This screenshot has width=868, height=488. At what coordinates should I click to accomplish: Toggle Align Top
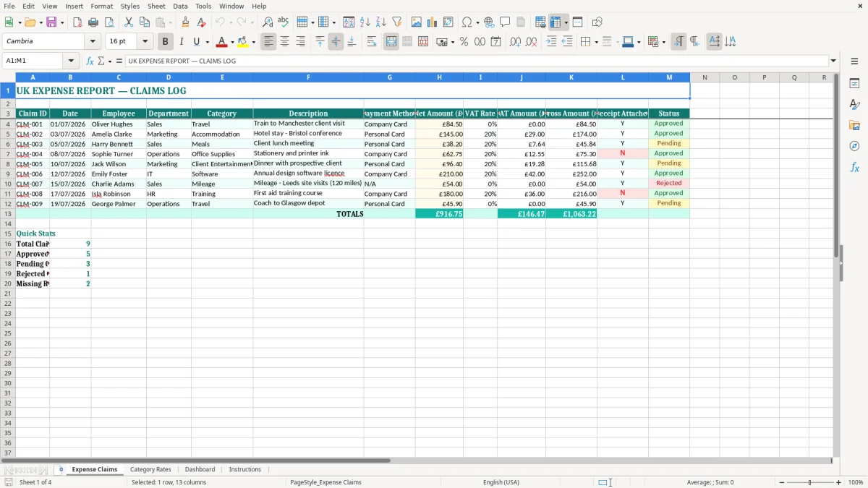320,42
